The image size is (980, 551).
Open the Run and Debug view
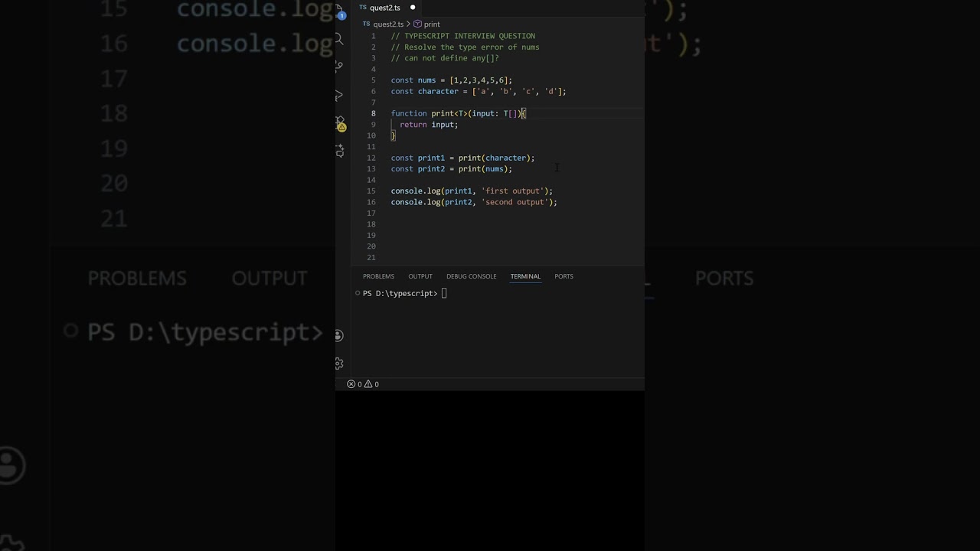(340, 96)
